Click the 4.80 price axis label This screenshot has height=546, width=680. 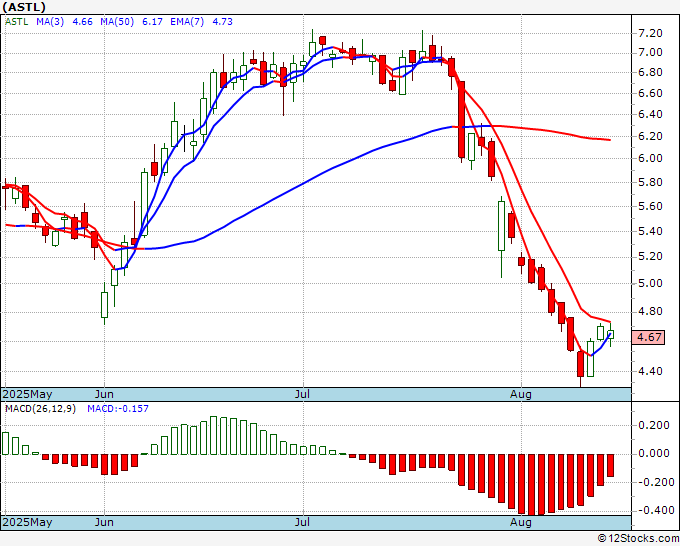[x=651, y=311]
